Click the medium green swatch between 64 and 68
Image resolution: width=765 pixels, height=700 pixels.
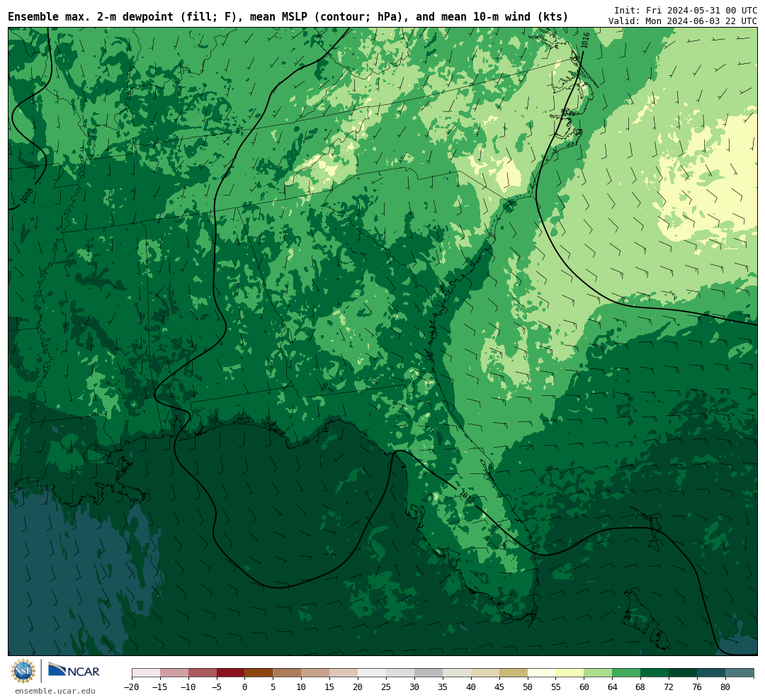coord(626,673)
